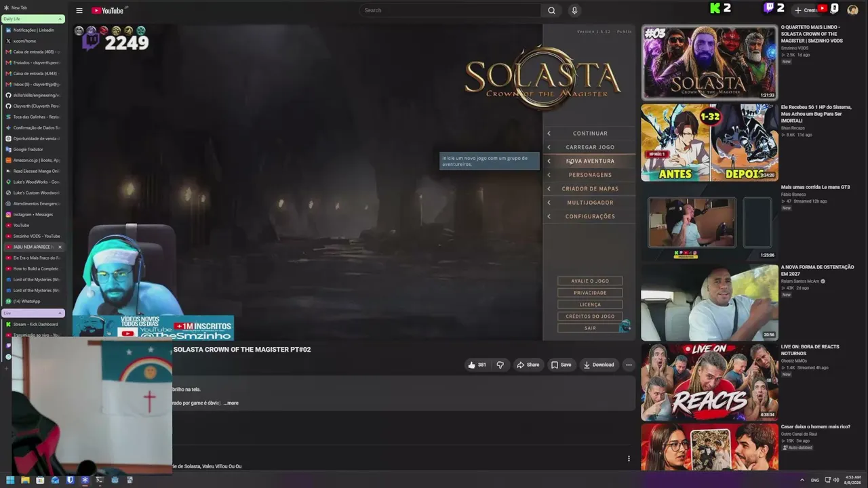Viewport: 868px width, 488px height.
Task: Open more actions menu beside Download
Action: point(629,365)
